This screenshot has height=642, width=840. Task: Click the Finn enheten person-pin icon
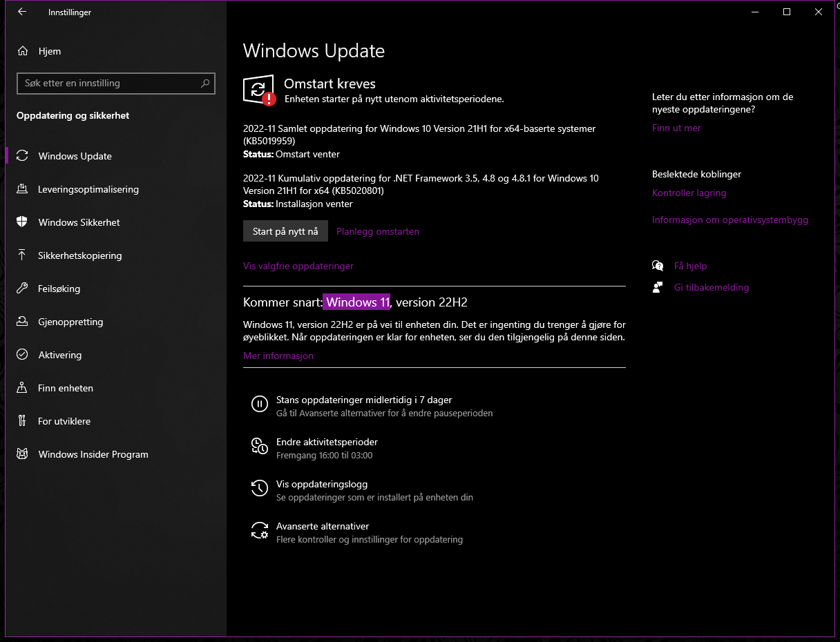point(22,387)
